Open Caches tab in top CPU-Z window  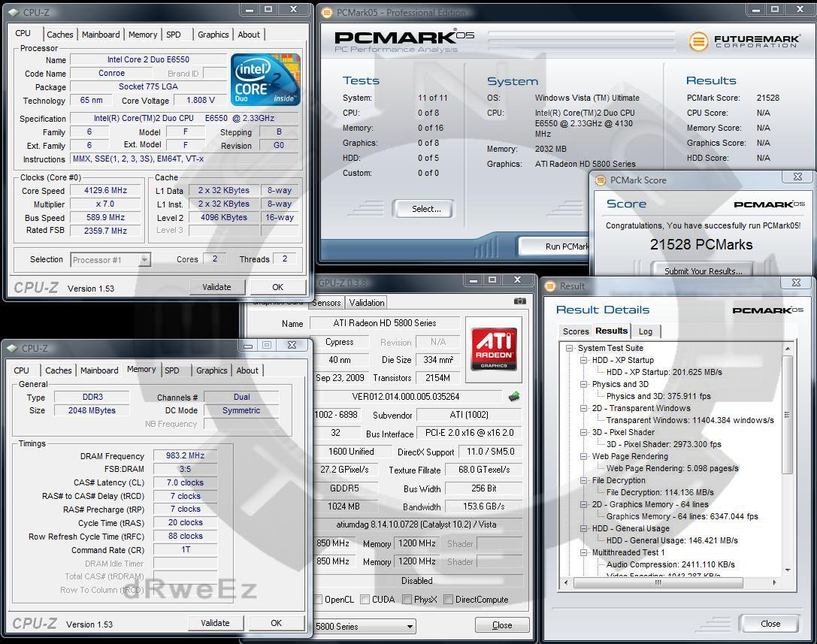[x=60, y=35]
